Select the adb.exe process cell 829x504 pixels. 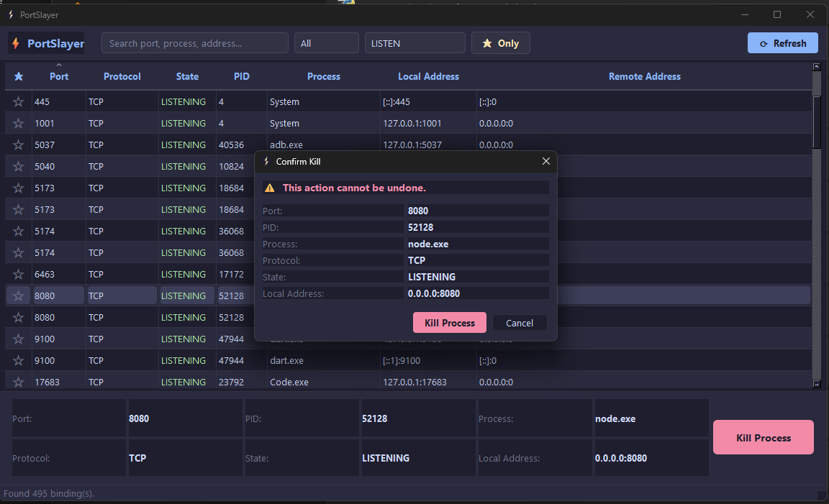(324, 144)
